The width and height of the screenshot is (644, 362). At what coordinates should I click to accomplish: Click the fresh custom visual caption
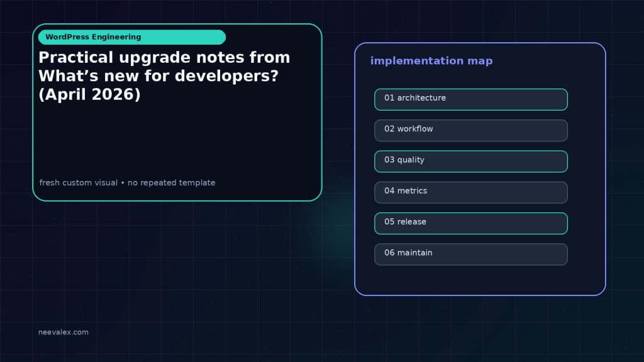tap(127, 183)
